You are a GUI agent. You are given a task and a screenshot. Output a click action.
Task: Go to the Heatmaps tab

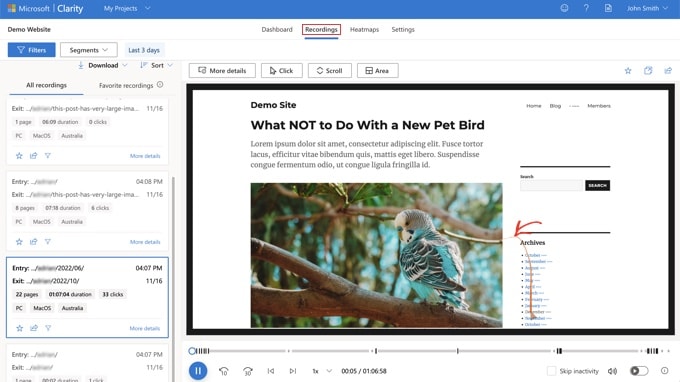(364, 29)
